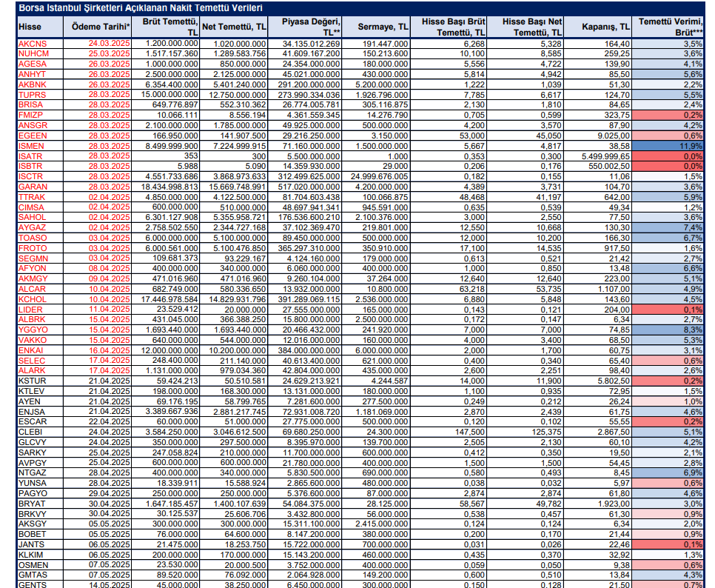Select the Piyasa Değeri, TL** column header
Image resolution: width=715 pixels, height=588 pixels.
coord(311,27)
